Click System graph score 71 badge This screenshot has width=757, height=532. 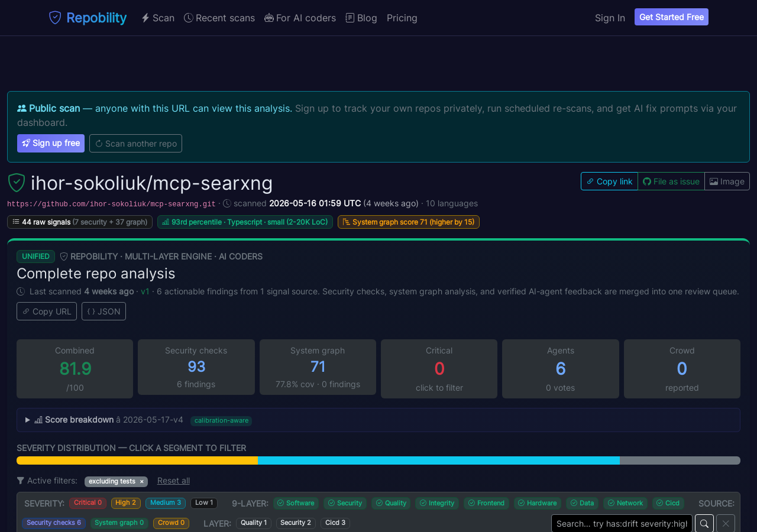(409, 222)
